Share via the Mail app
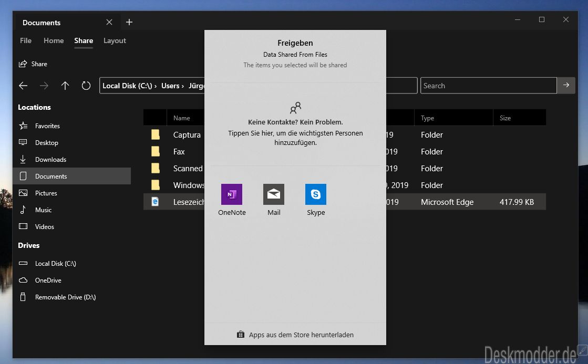Screen dimensions: 588x364 [274, 200]
